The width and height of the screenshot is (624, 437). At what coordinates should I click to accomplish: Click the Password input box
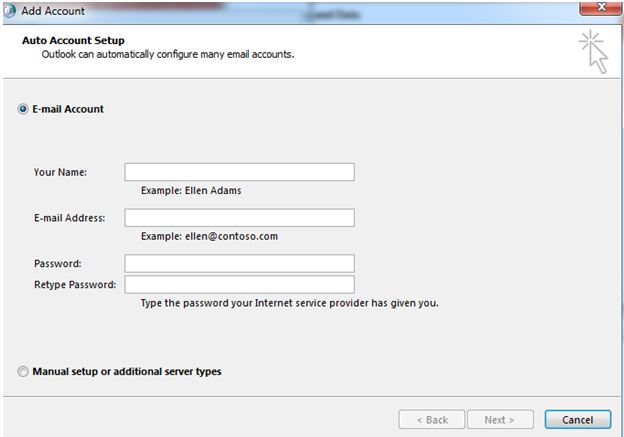click(x=240, y=263)
